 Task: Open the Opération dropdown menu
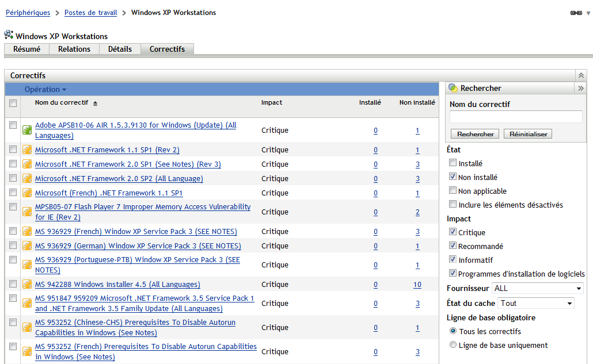pyautogui.click(x=45, y=89)
